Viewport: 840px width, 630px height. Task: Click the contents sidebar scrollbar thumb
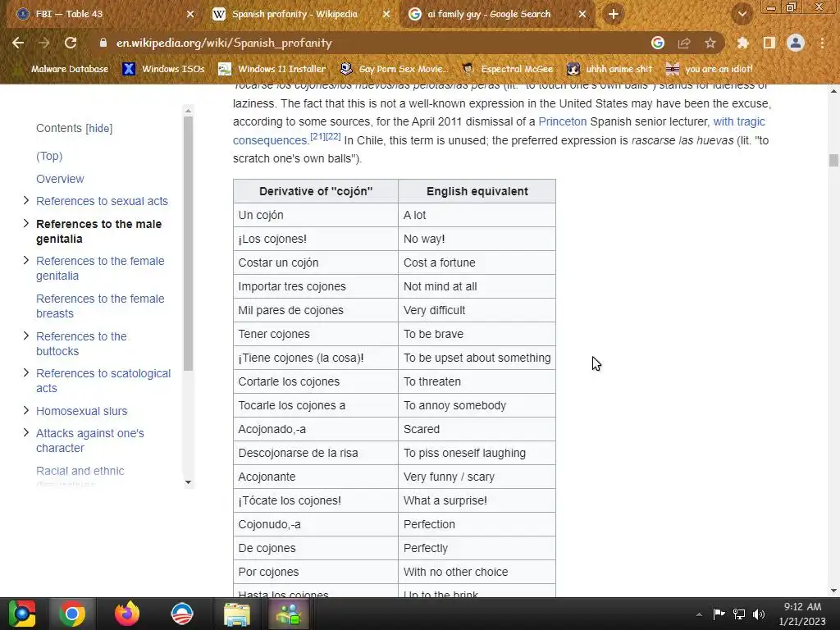click(188, 243)
